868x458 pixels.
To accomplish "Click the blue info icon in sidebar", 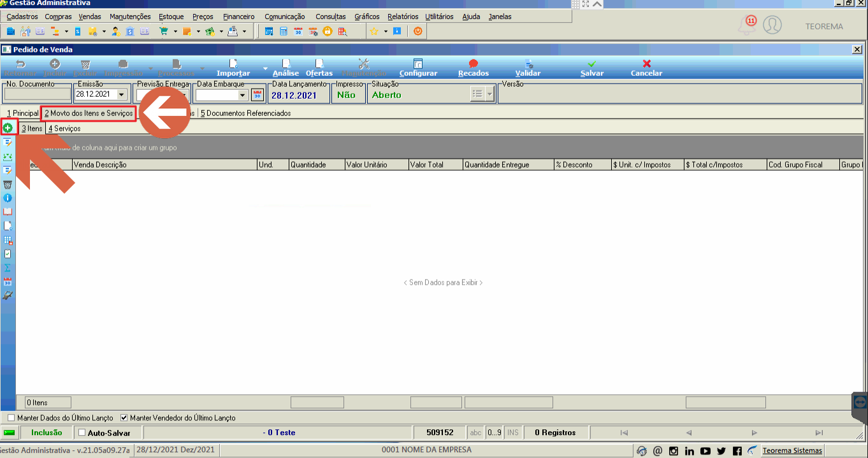I will pyautogui.click(x=8, y=198).
